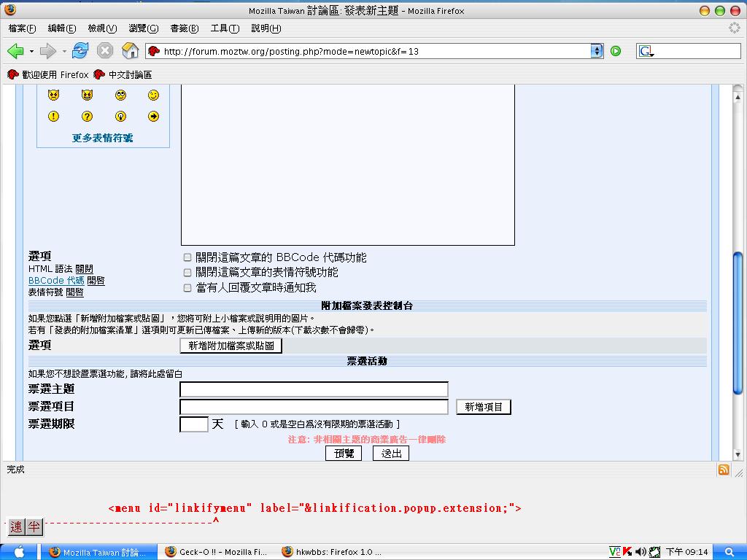Click the 新增附加檔案或貼圖 button

(x=231, y=346)
